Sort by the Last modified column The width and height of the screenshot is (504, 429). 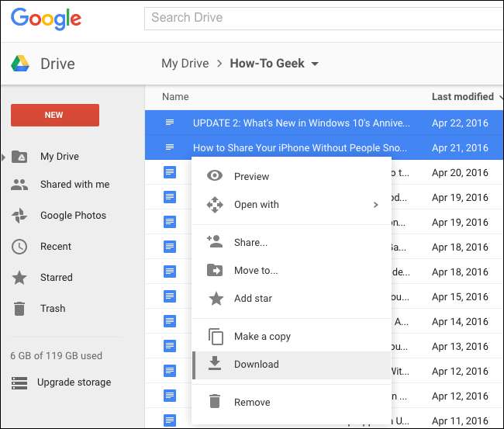point(462,97)
